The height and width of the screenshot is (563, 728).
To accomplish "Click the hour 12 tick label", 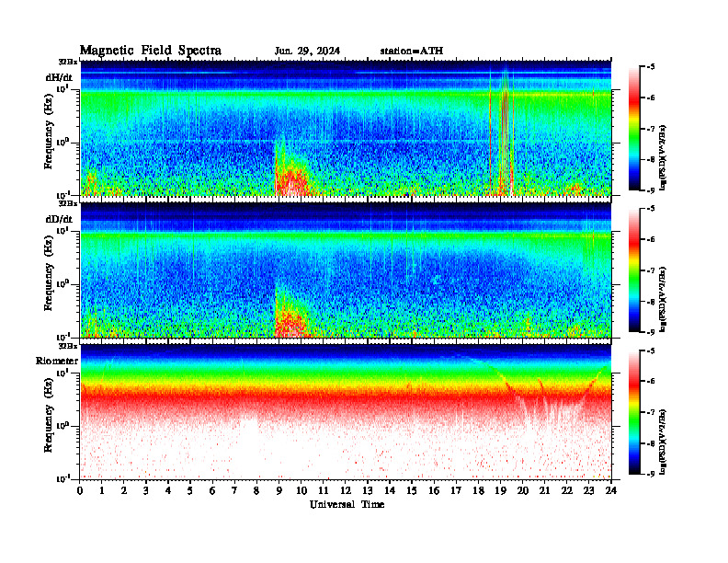I will (x=346, y=490).
